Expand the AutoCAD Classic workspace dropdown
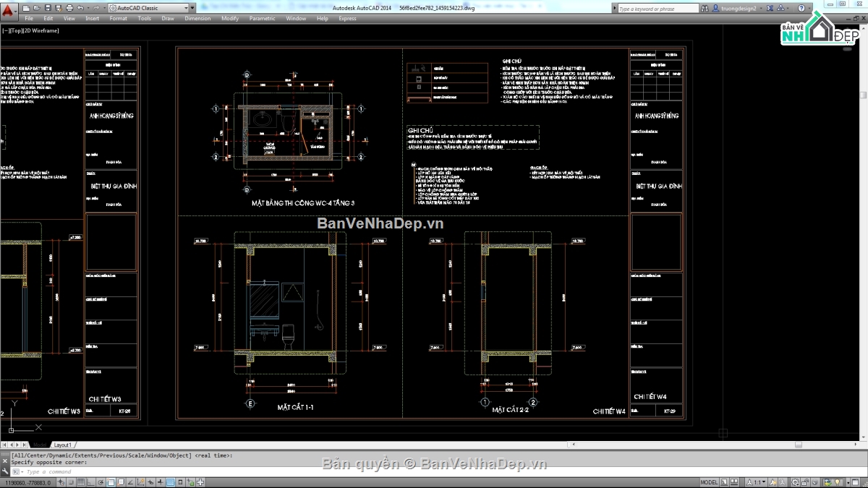The height and width of the screenshot is (488, 868). tap(187, 8)
